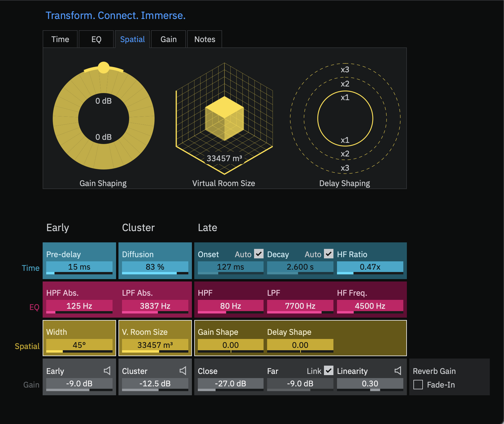This screenshot has width=504, height=424.
Task: Mute the Linearity speaker icon
Action: click(x=398, y=371)
